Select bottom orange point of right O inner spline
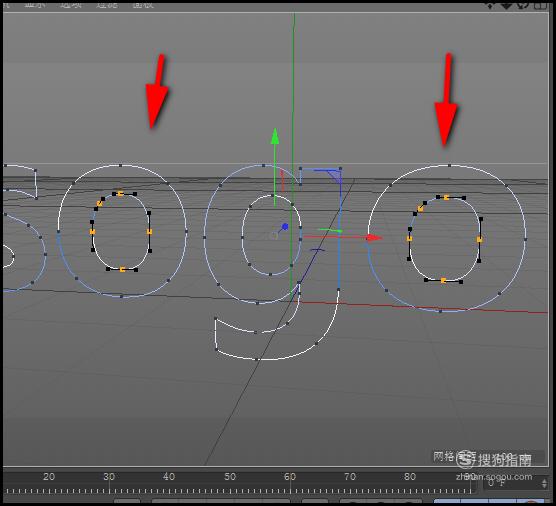Image resolution: width=556 pixels, height=506 pixels. tap(443, 281)
